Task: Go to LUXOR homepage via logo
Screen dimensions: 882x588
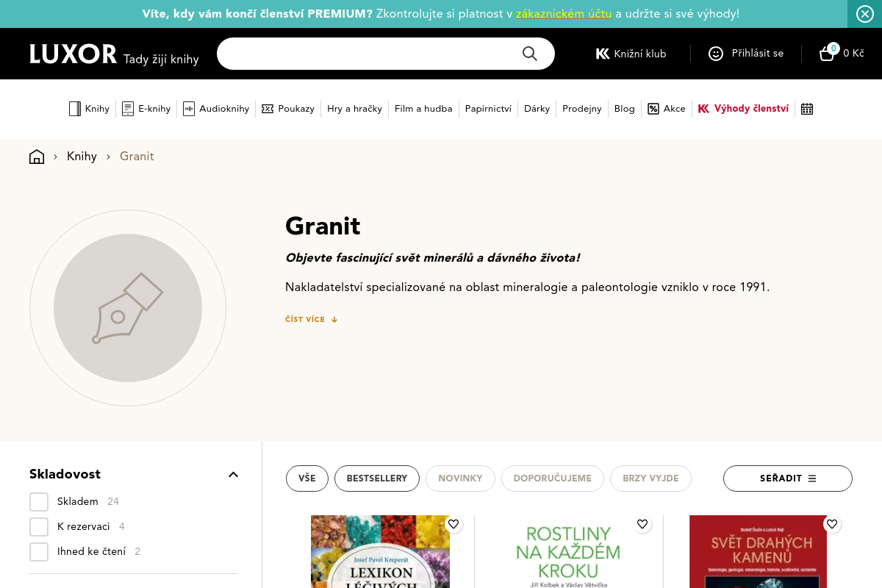Action: click(73, 54)
